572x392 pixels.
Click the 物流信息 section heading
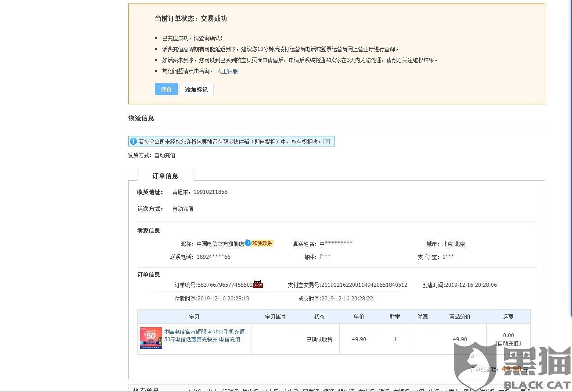coord(141,118)
